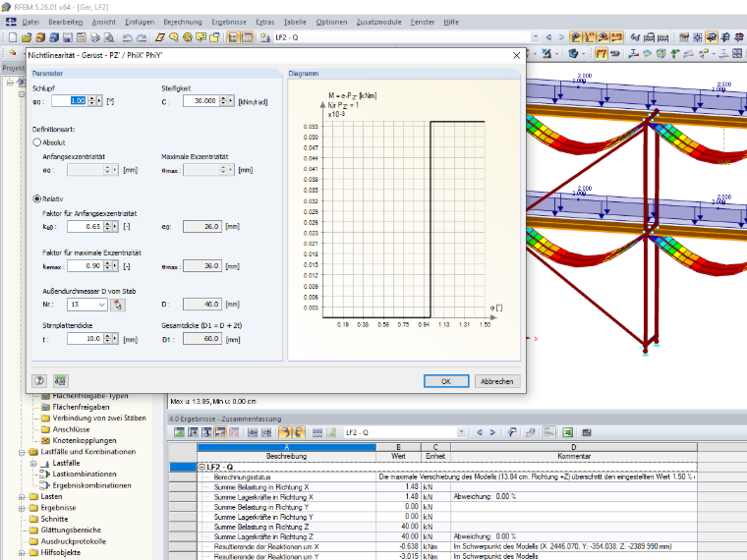This screenshot has height=560, width=747.
Task: Open the Ergebnisse menu
Action: [x=229, y=22]
